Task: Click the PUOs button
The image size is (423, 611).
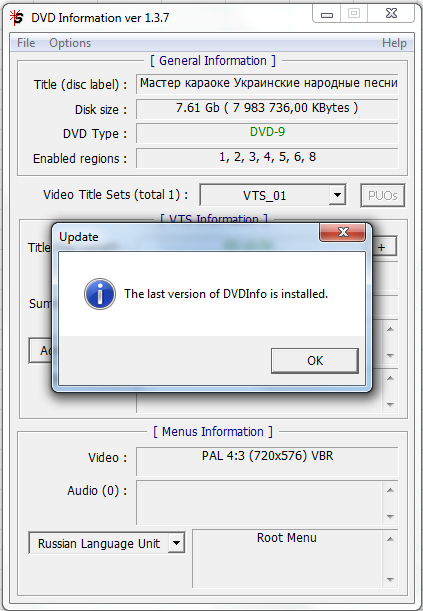Action: (x=382, y=195)
